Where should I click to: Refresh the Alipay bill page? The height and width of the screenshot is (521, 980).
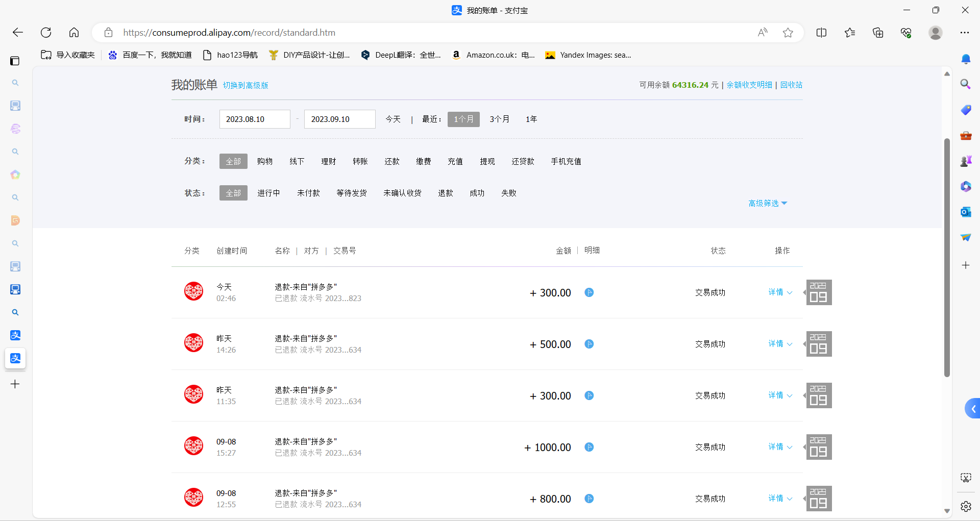coord(46,33)
